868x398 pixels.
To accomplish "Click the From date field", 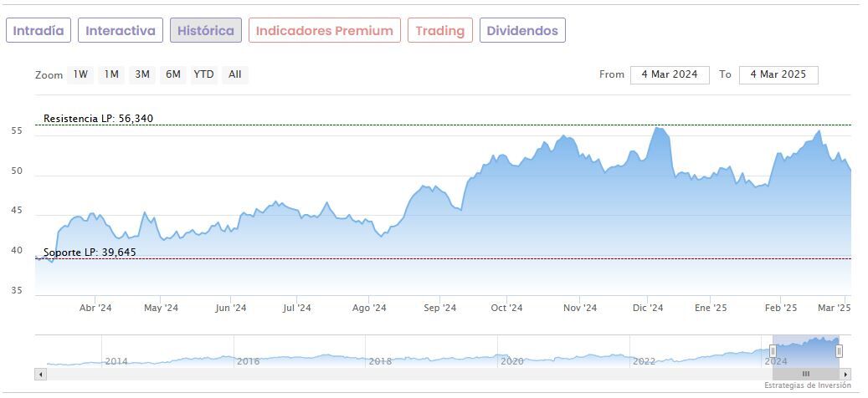I will point(670,74).
